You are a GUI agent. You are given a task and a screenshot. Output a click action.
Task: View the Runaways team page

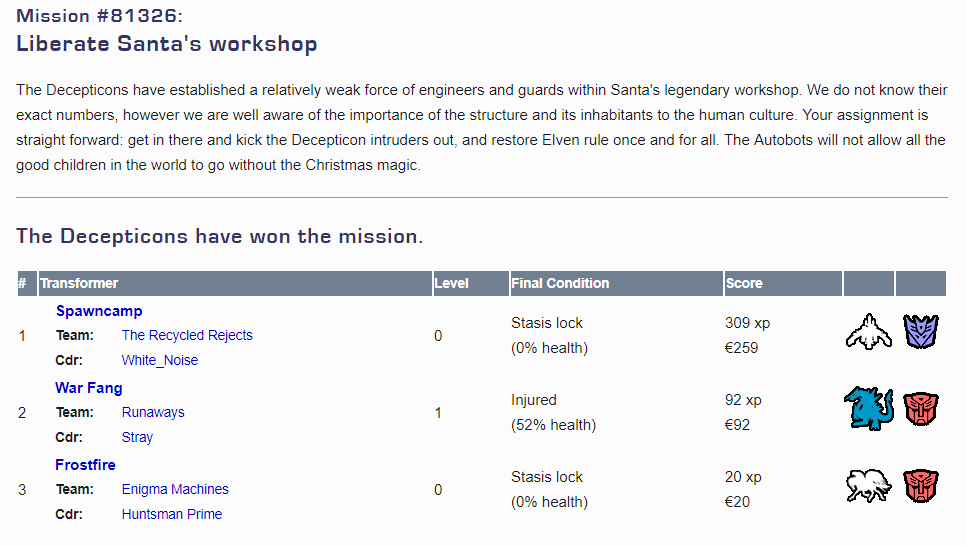(x=153, y=413)
